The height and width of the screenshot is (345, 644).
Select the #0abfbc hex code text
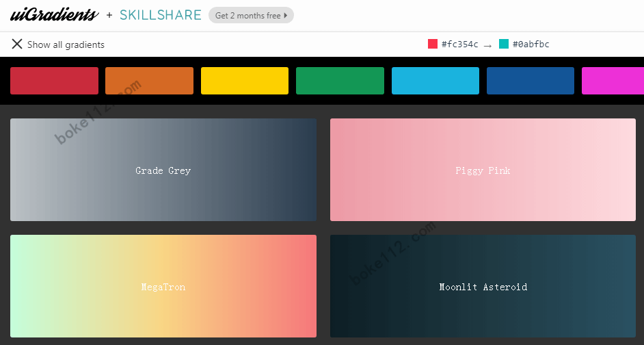pos(531,44)
